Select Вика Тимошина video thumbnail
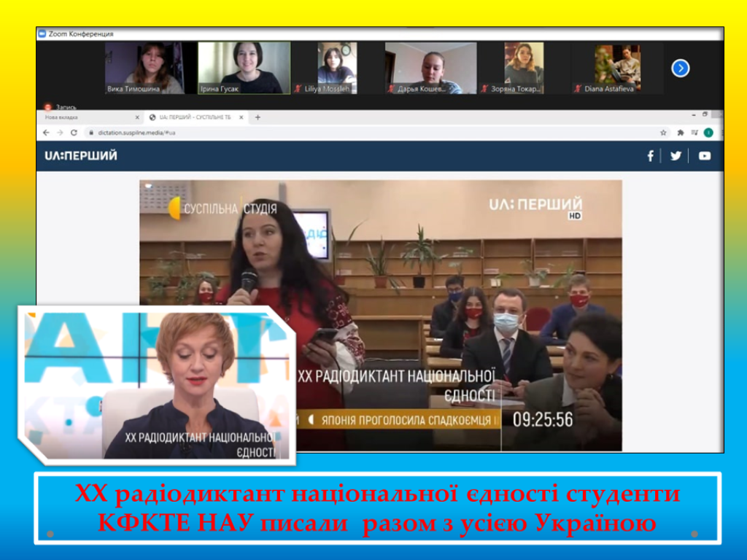747x560 pixels. coord(144,67)
